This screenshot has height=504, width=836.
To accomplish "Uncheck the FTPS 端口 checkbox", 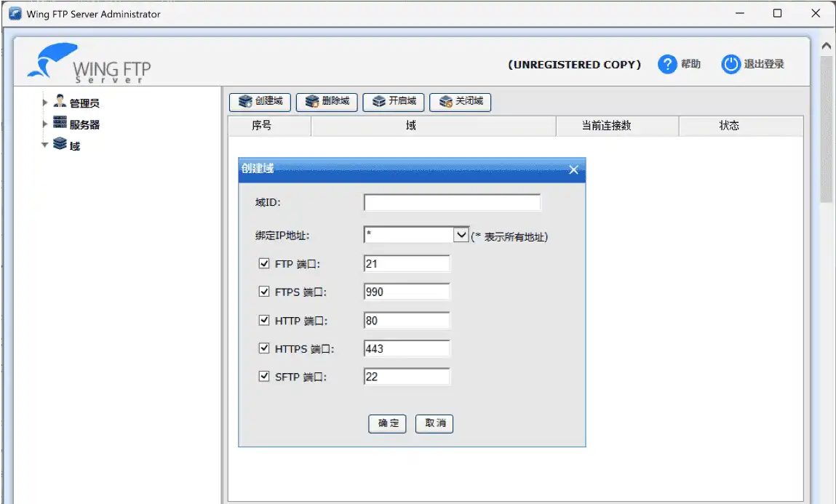I will (x=264, y=292).
